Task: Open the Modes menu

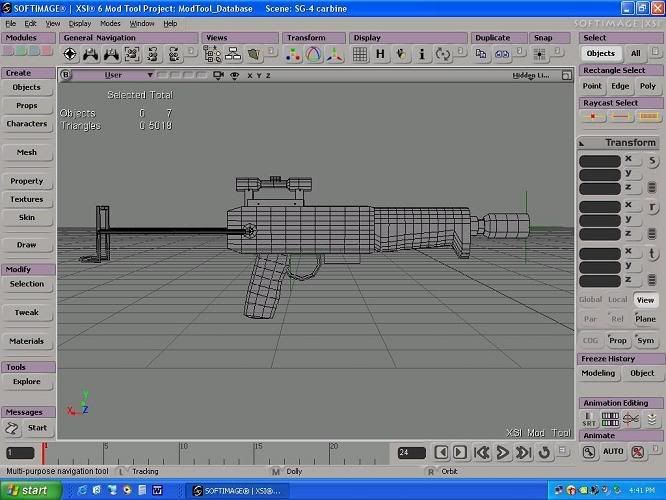Action: [110, 23]
